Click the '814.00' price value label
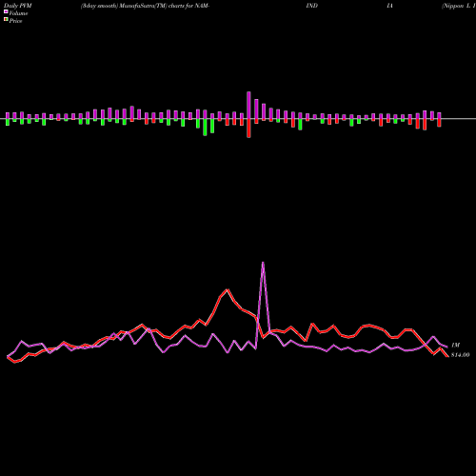Screen dimensions: 476x476 coord(460,355)
